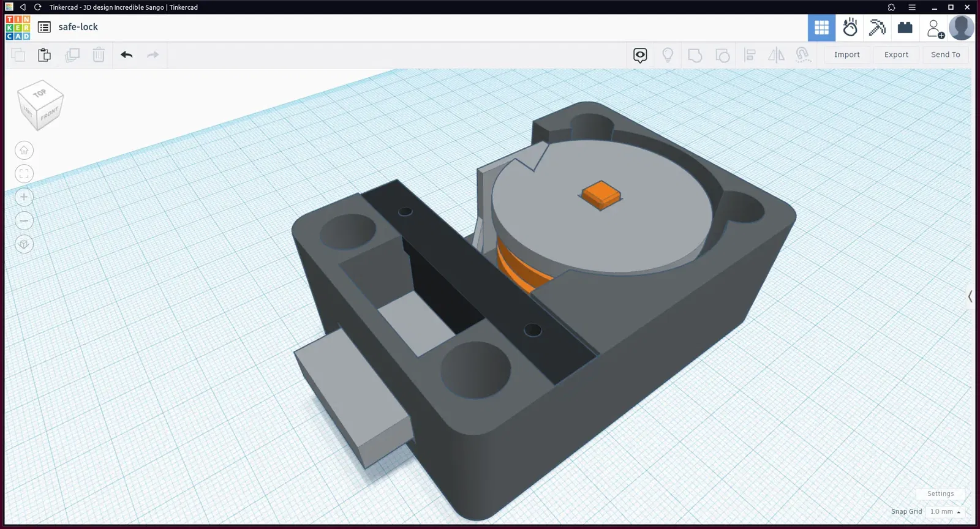Click the Tinkercad logo

point(18,28)
